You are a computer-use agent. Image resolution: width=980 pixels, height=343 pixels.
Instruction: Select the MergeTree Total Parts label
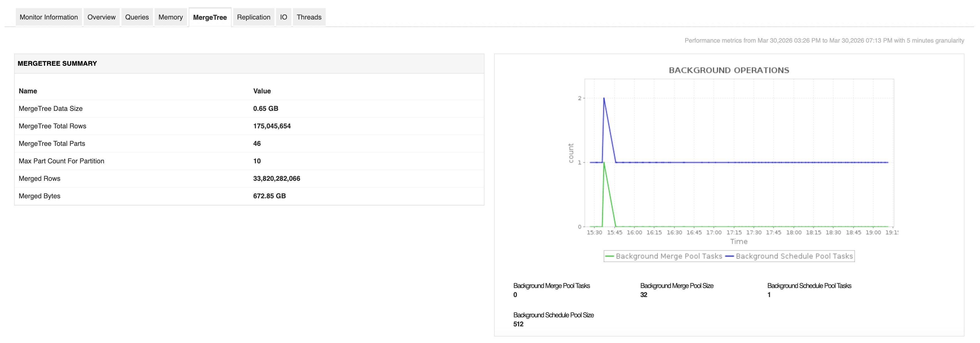52,144
